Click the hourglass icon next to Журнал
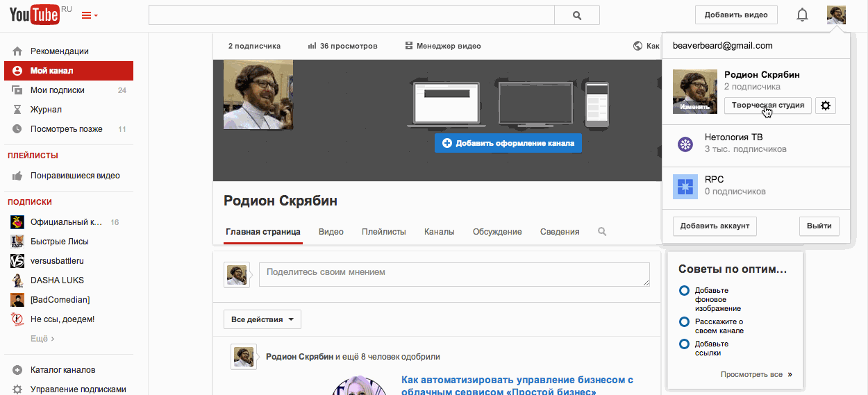Viewport: 868px width, 395px height. 17,110
